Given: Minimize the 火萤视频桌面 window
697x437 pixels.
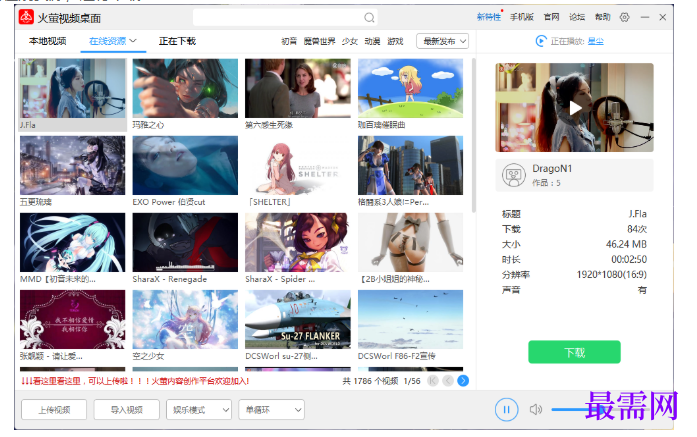Looking at the screenshot, I should click(x=645, y=17).
